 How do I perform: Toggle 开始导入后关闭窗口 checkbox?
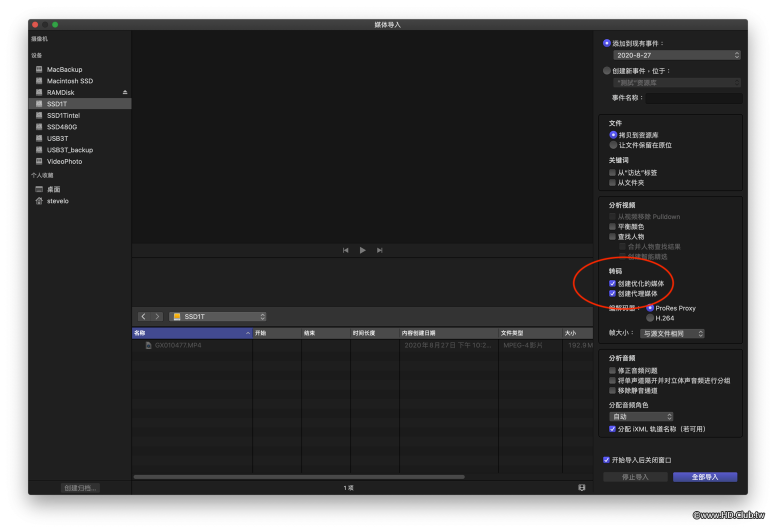click(606, 460)
